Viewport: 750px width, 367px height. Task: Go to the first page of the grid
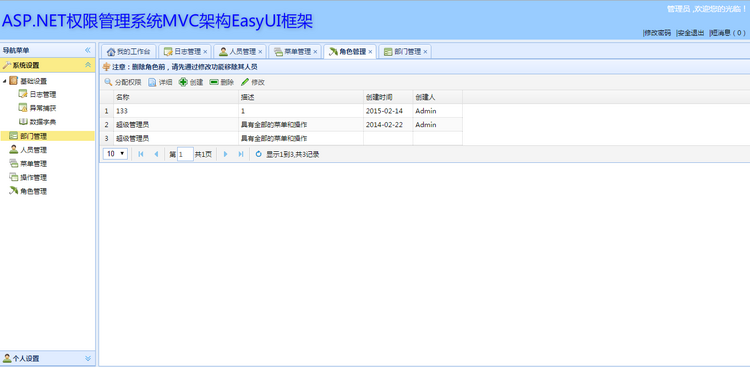click(141, 154)
